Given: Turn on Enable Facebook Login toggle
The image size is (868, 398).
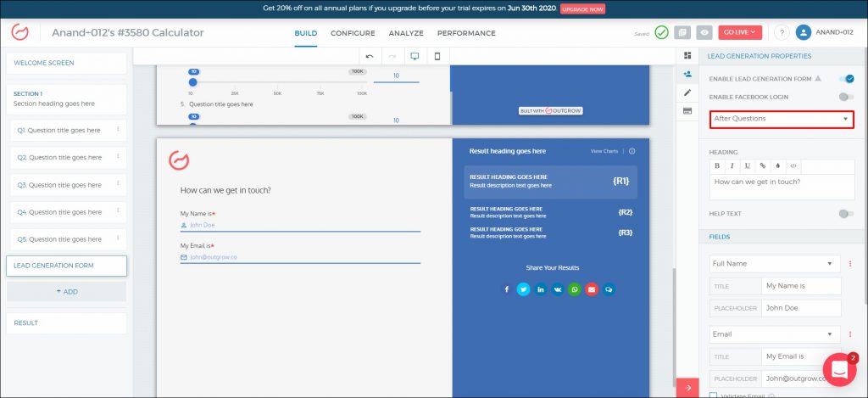Looking at the screenshot, I should 845,97.
